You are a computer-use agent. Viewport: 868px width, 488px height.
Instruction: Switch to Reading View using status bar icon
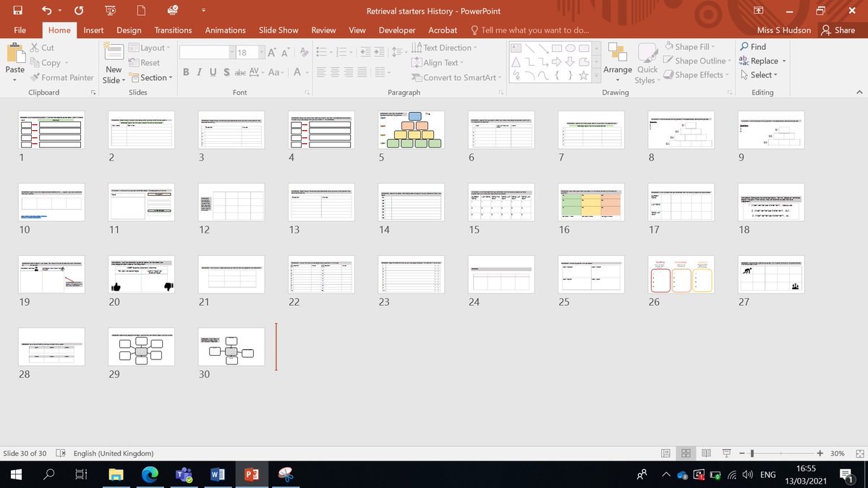tap(706, 453)
